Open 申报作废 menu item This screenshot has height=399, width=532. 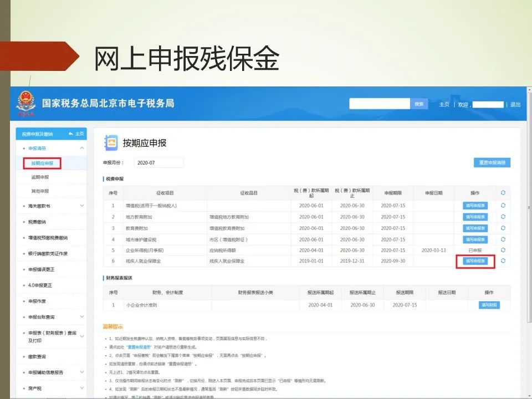click(x=37, y=301)
